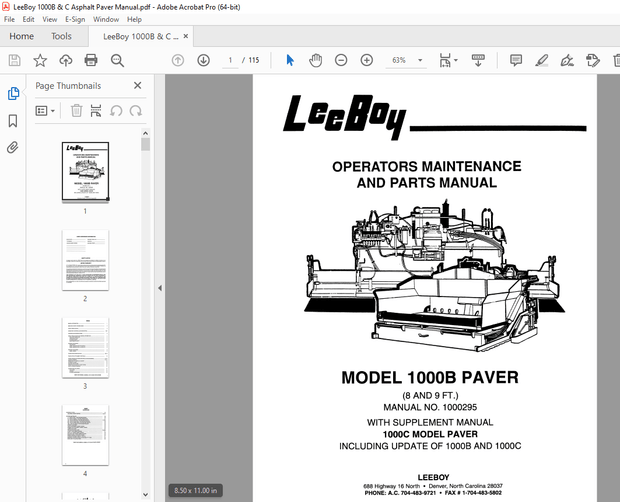Click the current page number field

point(230,60)
